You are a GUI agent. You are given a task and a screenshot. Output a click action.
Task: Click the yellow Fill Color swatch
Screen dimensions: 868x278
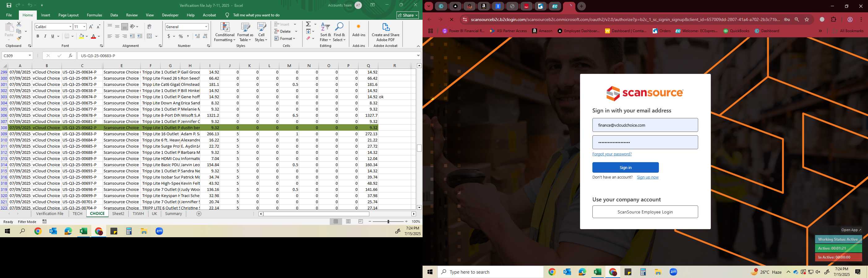point(81,36)
